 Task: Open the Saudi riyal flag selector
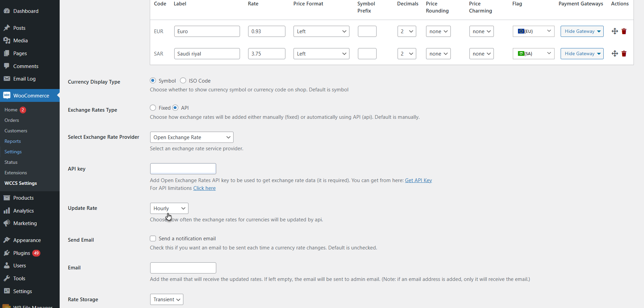click(533, 53)
